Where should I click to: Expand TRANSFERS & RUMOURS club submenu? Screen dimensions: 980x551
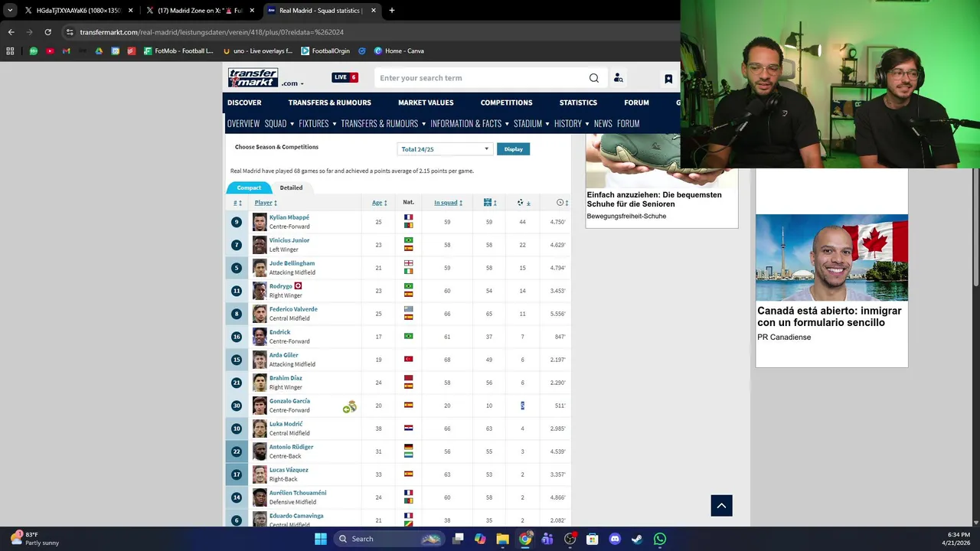(423, 124)
